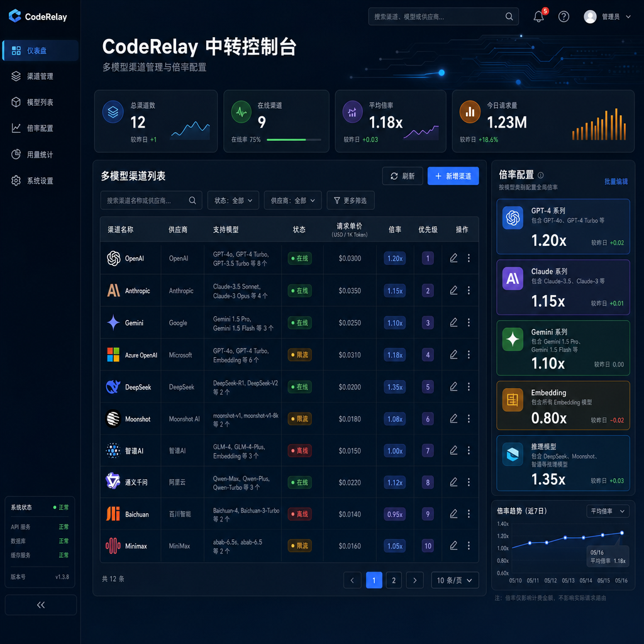
Task: Click the search magnifier in top bar
Action: (509, 16)
